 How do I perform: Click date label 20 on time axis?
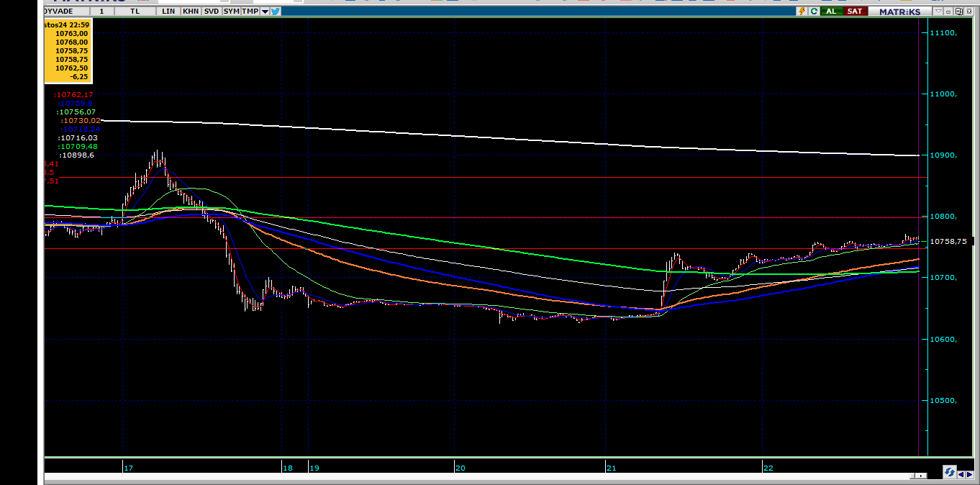(x=460, y=468)
